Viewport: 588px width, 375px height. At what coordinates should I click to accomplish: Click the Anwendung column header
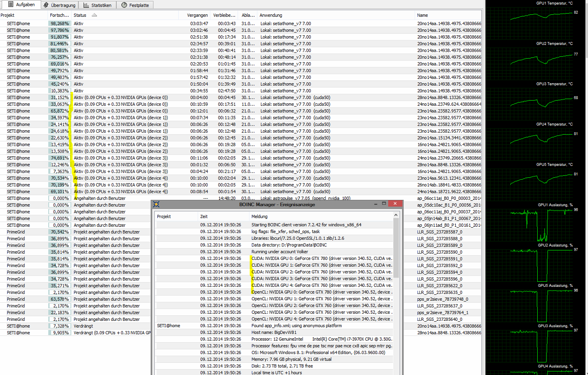click(271, 15)
